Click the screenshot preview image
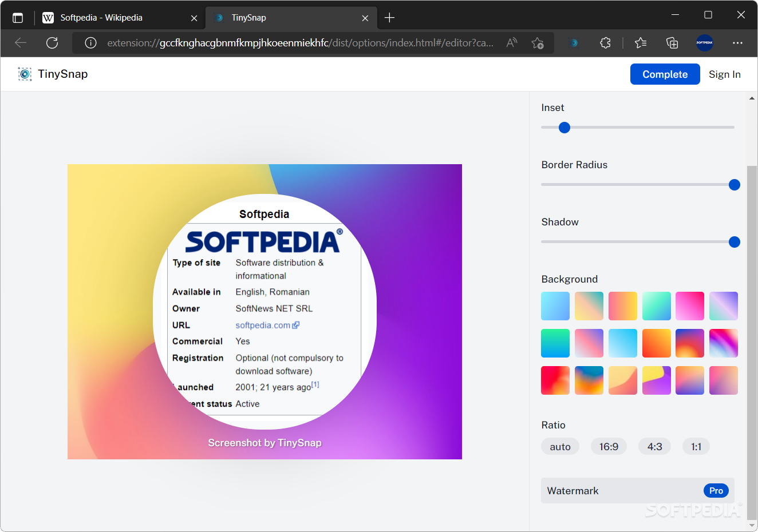The width and height of the screenshot is (758, 532). (264, 312)
